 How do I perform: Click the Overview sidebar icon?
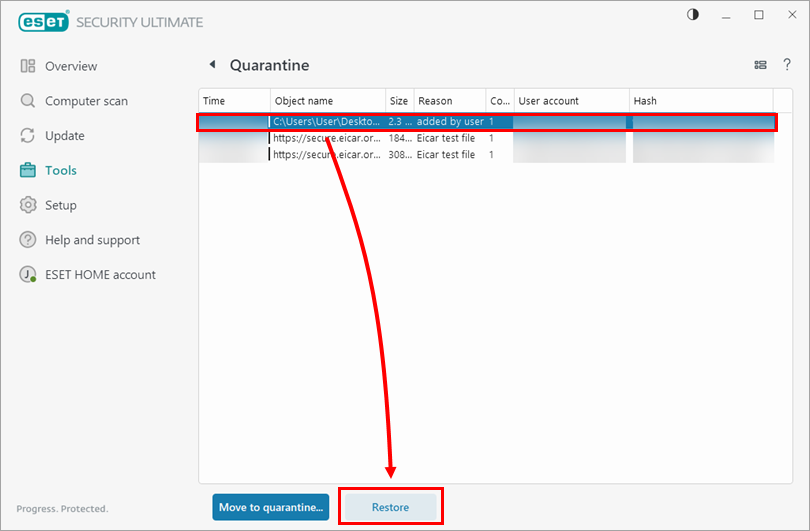pos(28,66)
